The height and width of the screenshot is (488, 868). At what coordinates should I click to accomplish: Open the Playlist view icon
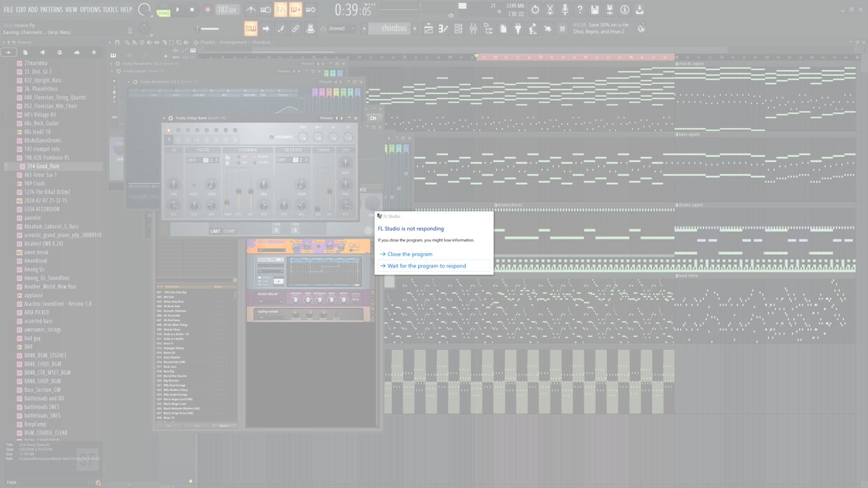click(x=429, y=28)
